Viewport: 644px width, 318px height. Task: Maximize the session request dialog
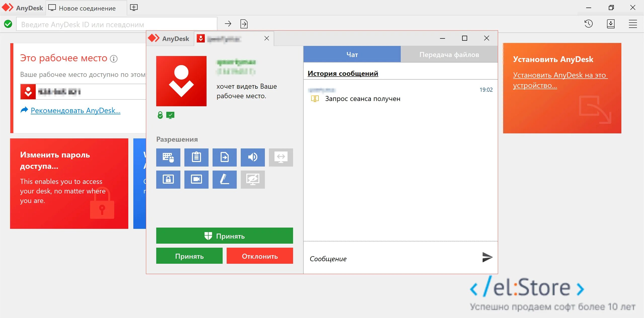(464, 38)
